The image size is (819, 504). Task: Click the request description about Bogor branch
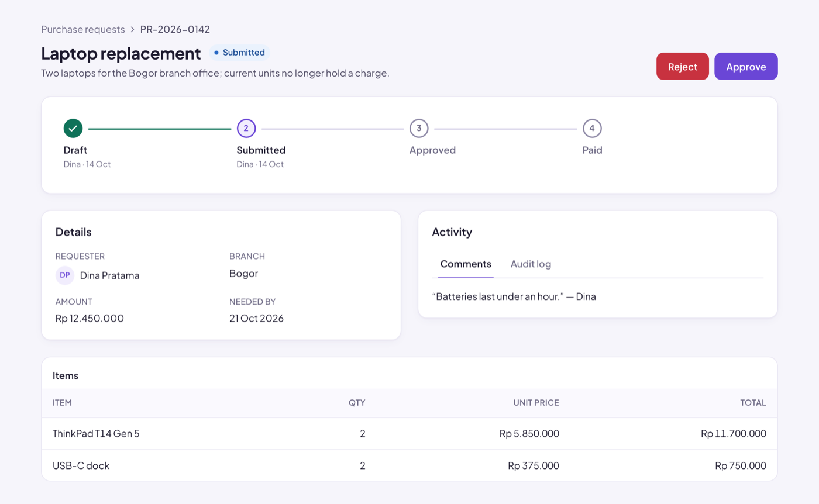215,73
